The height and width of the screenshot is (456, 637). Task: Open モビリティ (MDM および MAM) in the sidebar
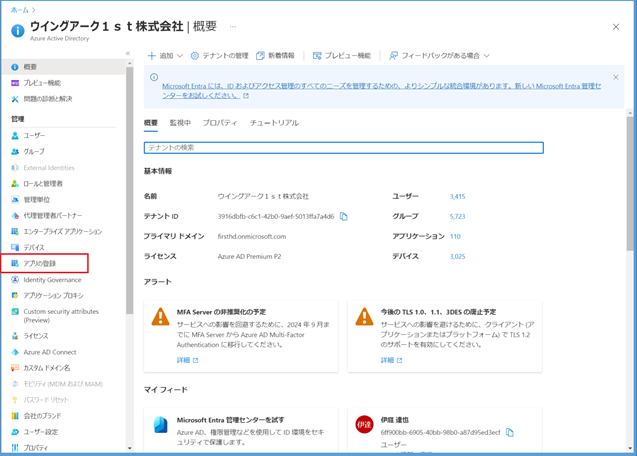63,384
